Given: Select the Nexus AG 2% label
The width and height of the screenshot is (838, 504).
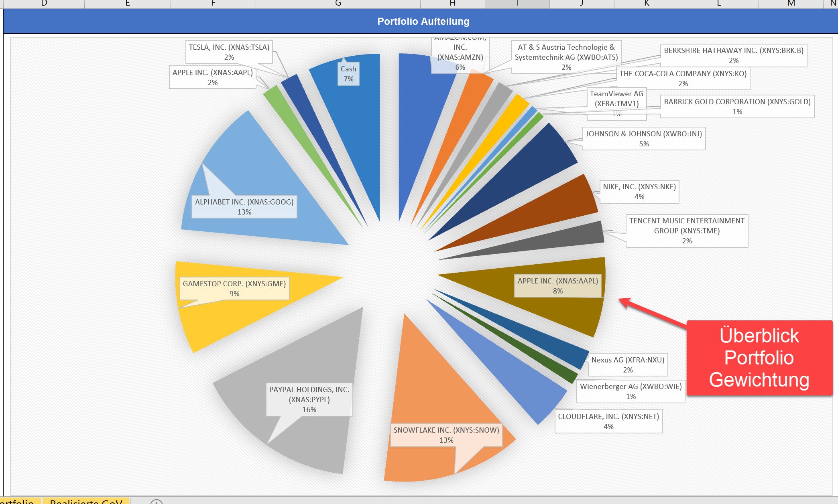Looking at the screenshot, I should [x=628, y=365].
